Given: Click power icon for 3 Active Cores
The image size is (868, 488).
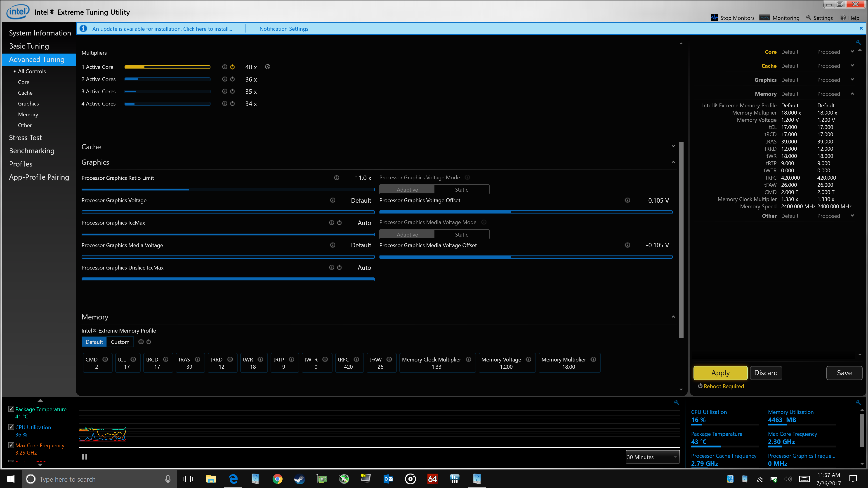Looking at the screenshot, I should tap(232, 91).
